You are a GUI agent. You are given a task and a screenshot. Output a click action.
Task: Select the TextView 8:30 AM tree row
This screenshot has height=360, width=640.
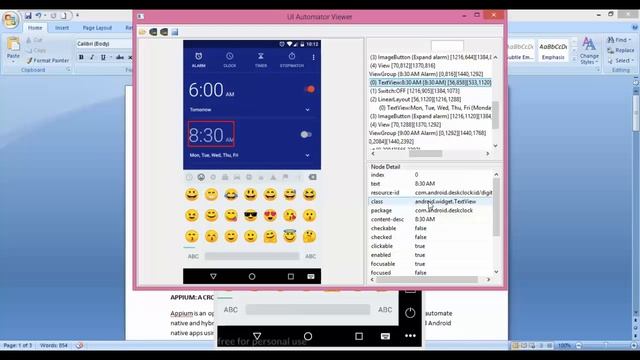click(430, 82)
